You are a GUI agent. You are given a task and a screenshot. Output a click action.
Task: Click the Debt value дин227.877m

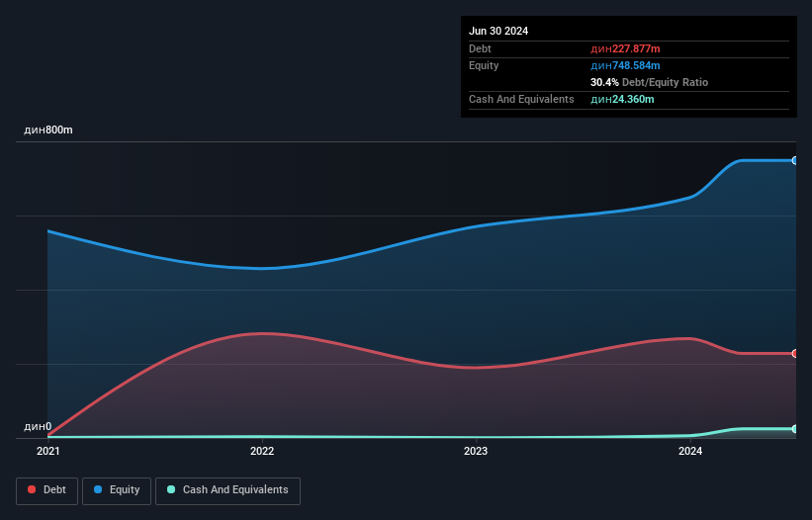(625, 48)
